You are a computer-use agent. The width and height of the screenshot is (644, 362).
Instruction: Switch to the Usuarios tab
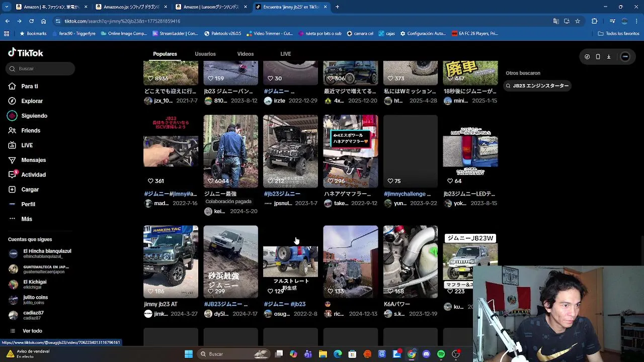(205, 54)
